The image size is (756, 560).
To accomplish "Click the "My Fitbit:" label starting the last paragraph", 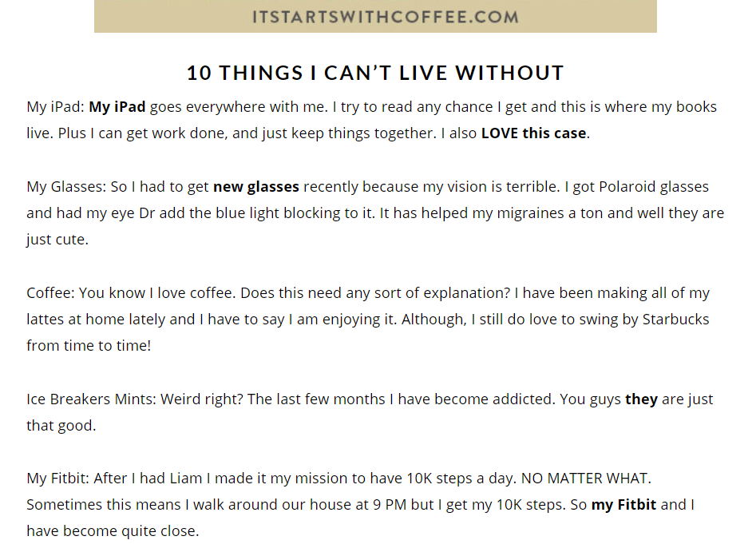I will 58,479.
